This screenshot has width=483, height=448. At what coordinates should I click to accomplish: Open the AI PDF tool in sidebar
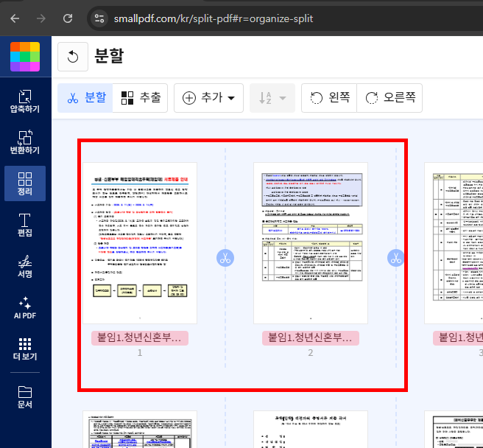[x=25, y=308]
